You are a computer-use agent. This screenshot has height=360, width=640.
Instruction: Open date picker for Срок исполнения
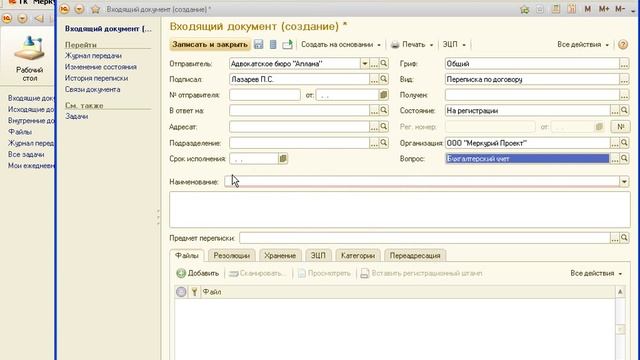[x=283, y=158]
